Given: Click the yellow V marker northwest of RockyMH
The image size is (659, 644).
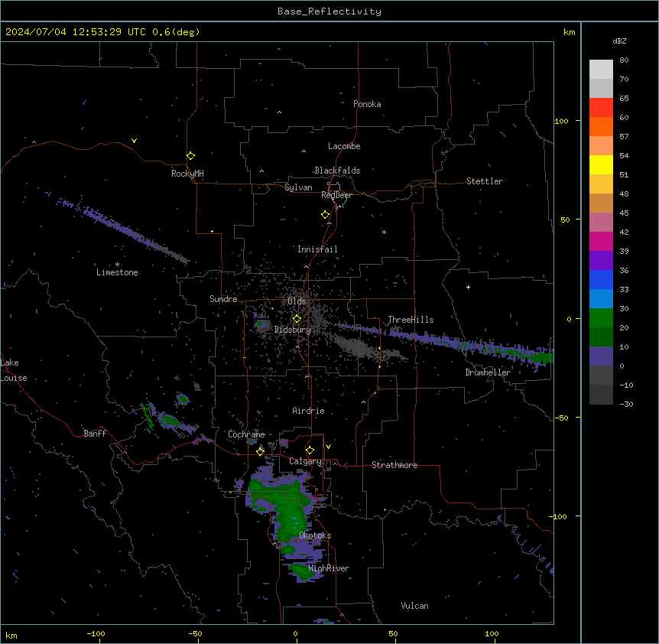Looking at the screenshot, I should click(134, 141).
